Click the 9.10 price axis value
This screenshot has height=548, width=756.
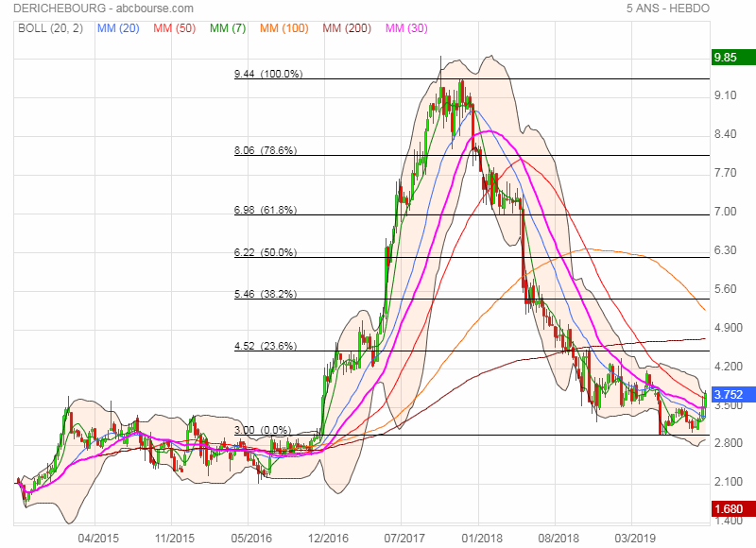coord(726,95)
